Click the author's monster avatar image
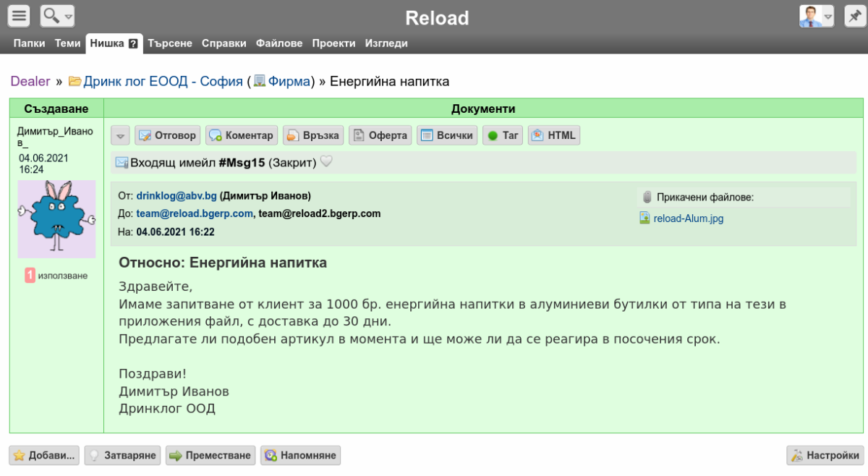The width and height of the screenshot is (868, 476). pyautogui.click(x=56, y=218)
